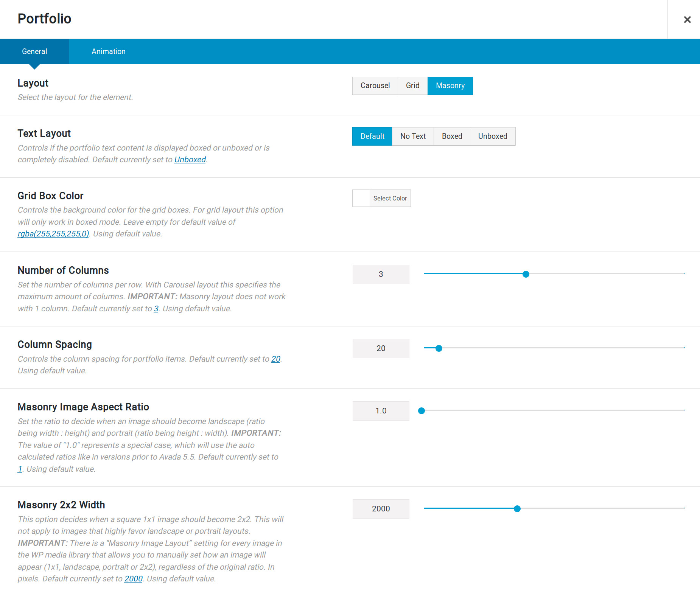This screenshot has height=595, width=700.
Task: Click the Column Spacing slider handle
Action: pyautogui.click(x=439, y=348)
